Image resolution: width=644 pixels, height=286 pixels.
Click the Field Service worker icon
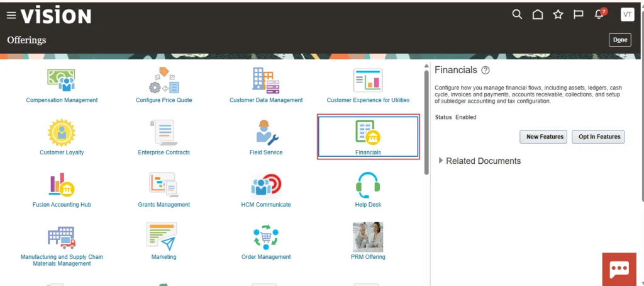[266, 132]
